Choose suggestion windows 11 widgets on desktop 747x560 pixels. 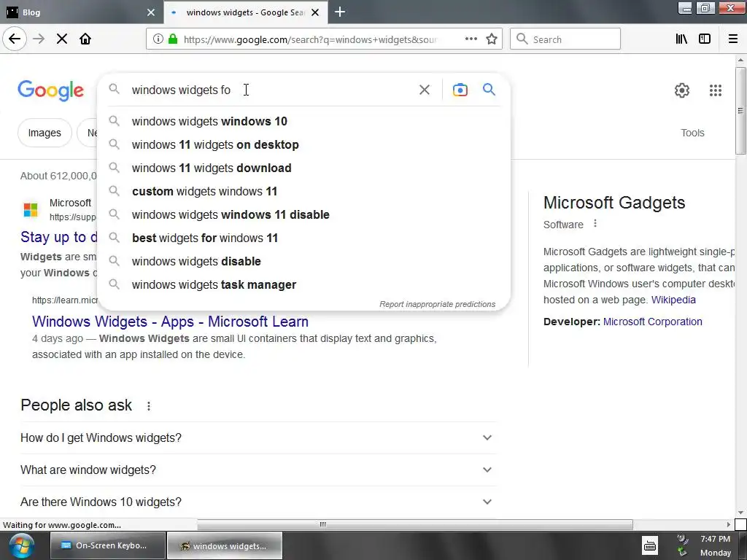303,145
